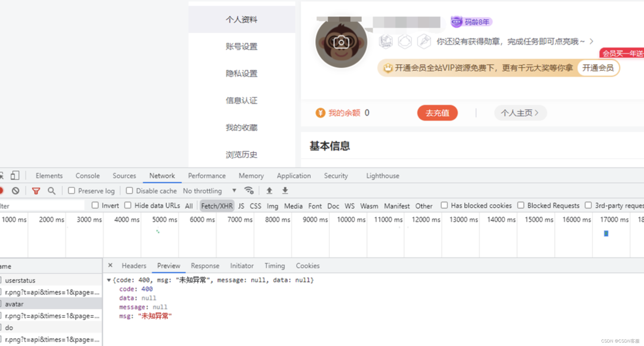Open the No throttling dropdown
Image resolution: width=644 pixels, height=346 pixels.
pyautogui.click(x=209, y=191)
